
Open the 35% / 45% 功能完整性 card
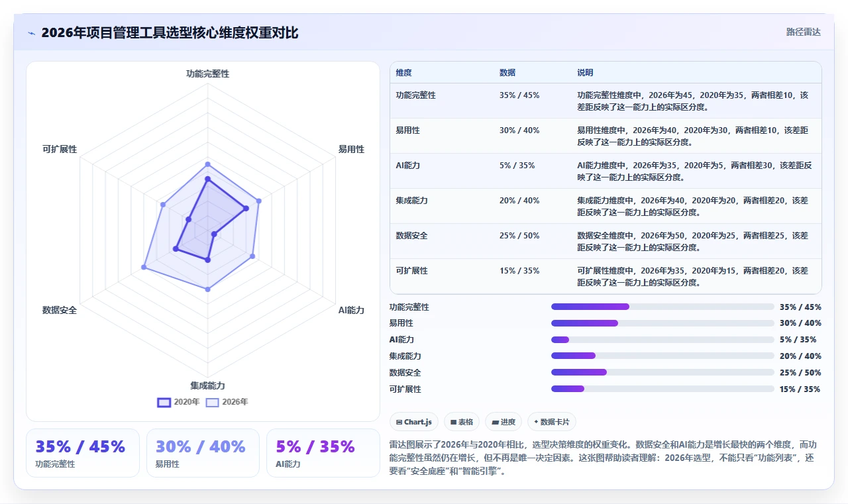point(83,453)
